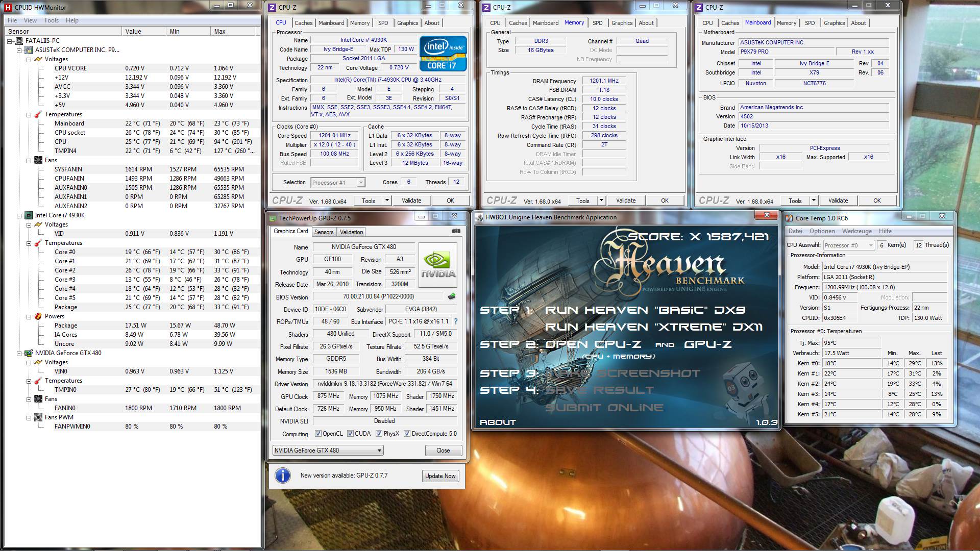Switch to Validation tab in GPU-Z
980x551 pixels.
[351, 232]
